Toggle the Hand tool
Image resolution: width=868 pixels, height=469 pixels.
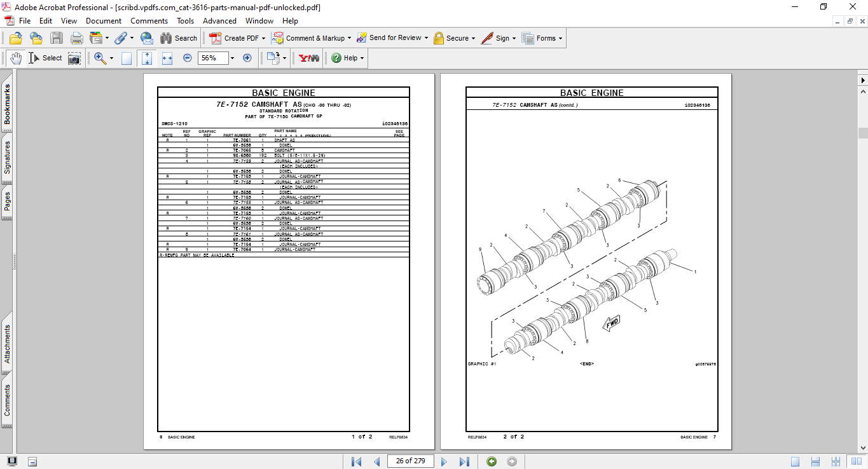(16, 58)
